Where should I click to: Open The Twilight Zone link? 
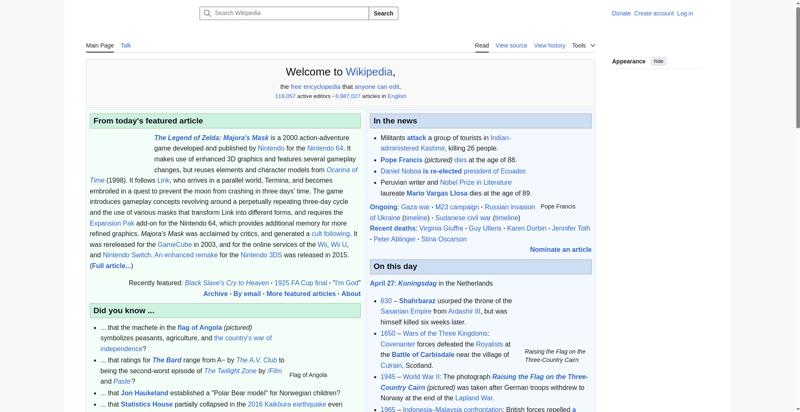click(230, 371)
